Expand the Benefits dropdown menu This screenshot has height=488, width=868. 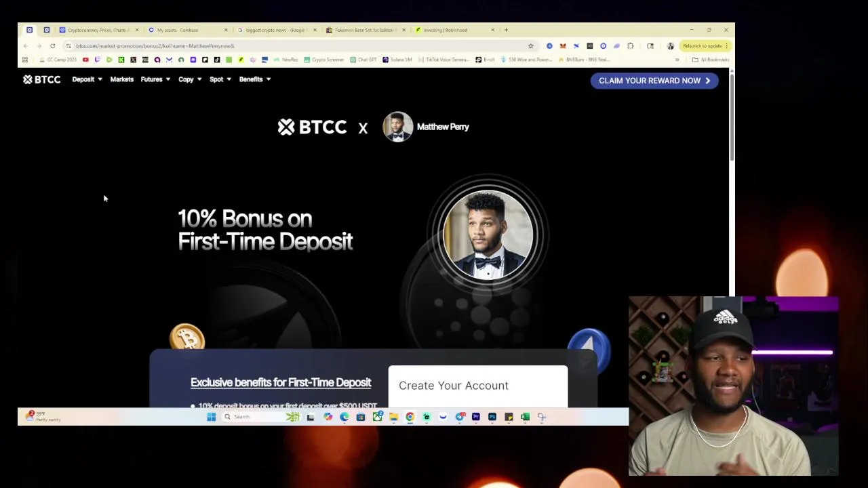pos(255,79)
